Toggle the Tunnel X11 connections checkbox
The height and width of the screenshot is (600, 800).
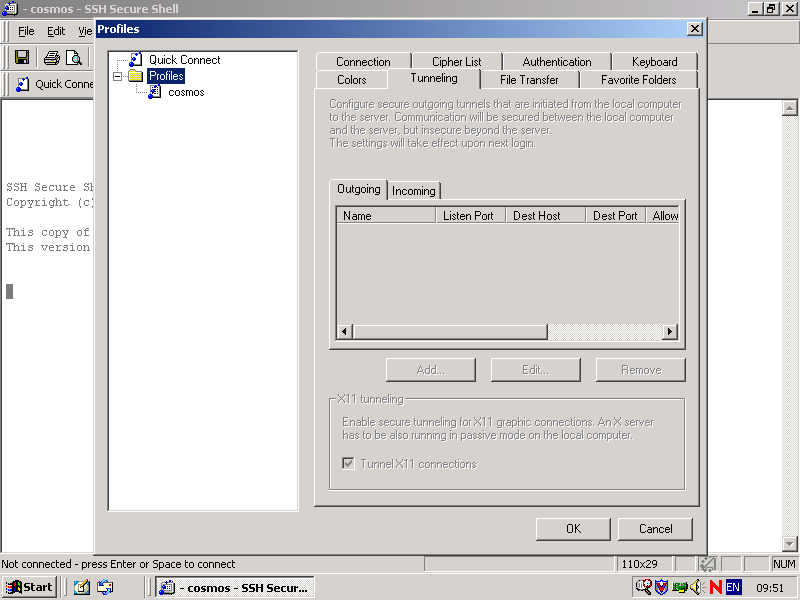click(x=348, y=464)
